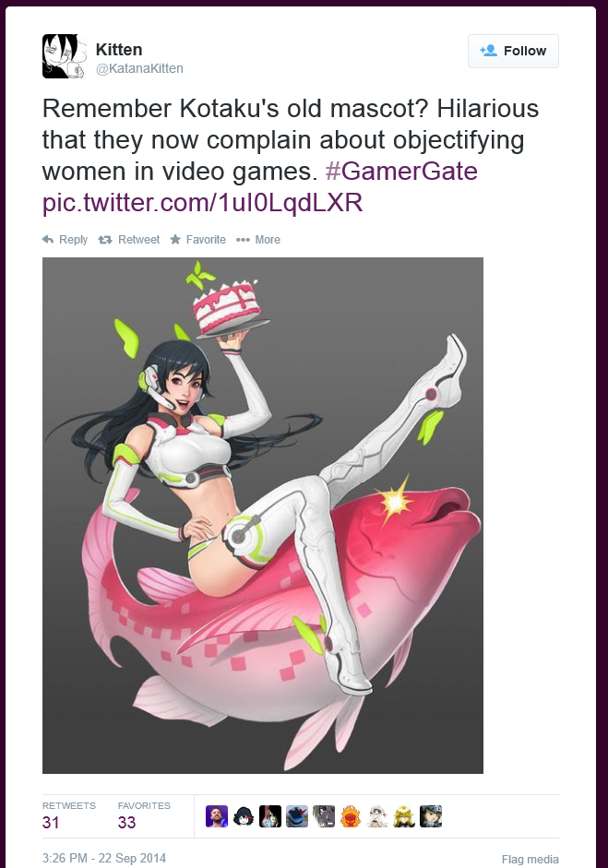
Task: Open the blonde anime character avatar
Action: [404, 816]
